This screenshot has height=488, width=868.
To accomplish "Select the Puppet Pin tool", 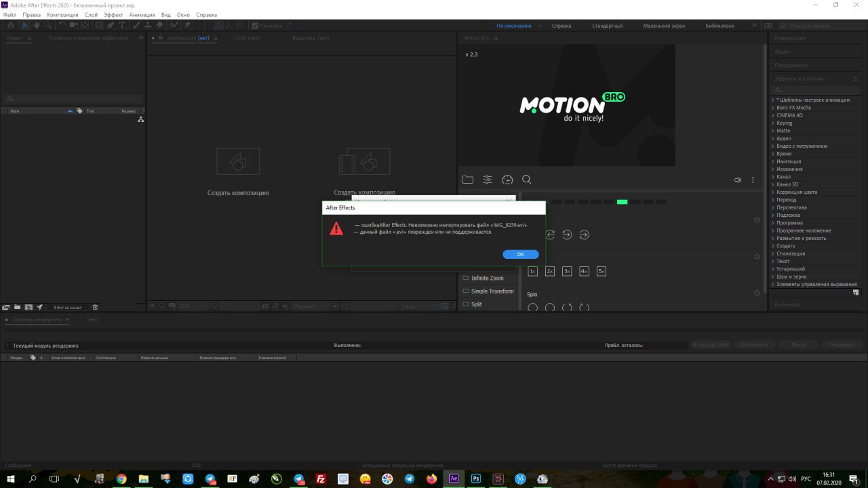I will (187, 25).
